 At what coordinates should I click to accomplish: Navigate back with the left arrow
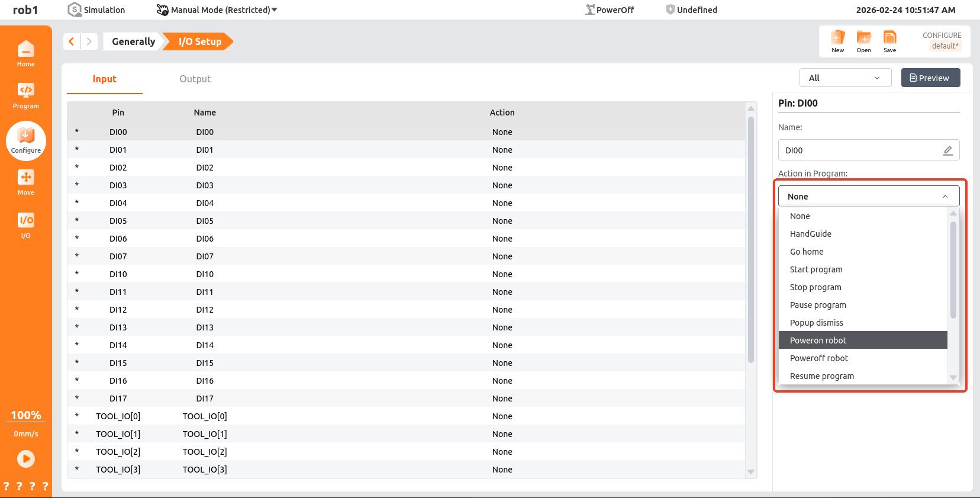[72, 41]
